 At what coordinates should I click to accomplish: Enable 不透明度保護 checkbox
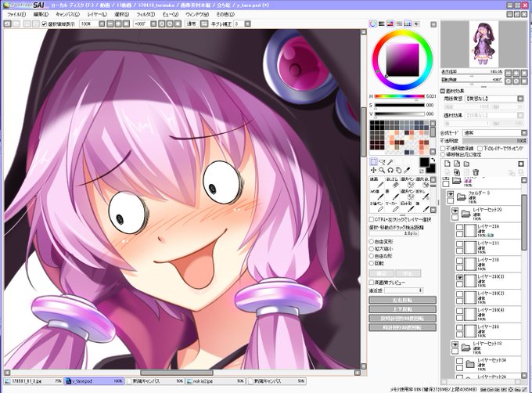coord(443,149)
